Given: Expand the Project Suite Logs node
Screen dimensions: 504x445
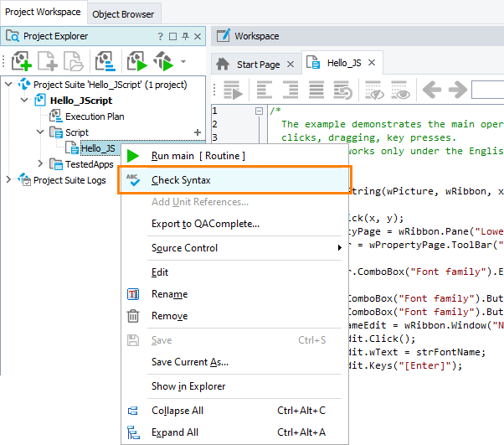Looking at the screenshot, I should pos(9,180).
